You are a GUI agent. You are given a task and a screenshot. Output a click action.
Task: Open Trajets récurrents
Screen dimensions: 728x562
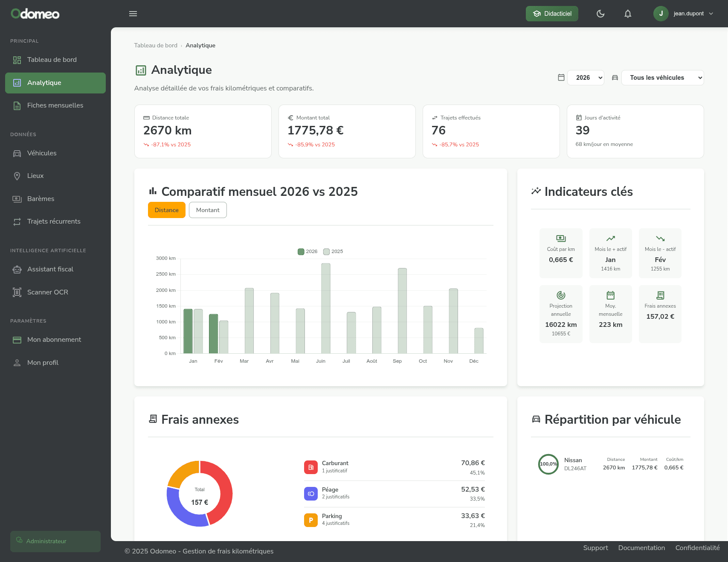click(x=53, y=221)
